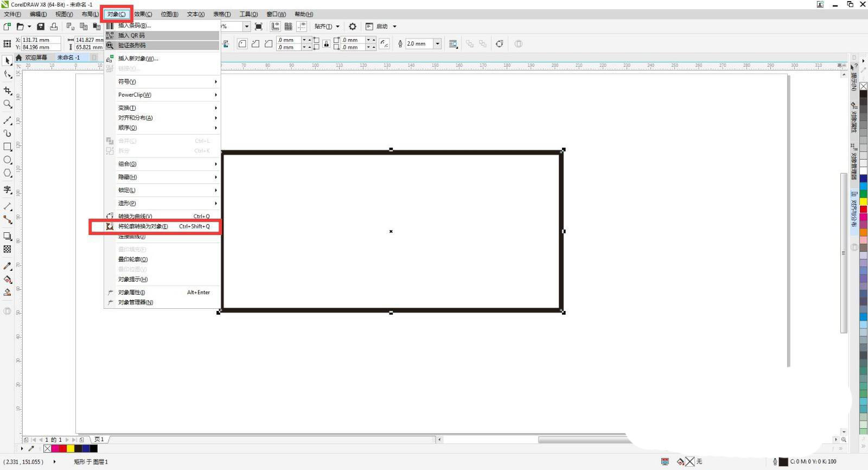Expand the PowerClip submenu

(x=163, y=95)
